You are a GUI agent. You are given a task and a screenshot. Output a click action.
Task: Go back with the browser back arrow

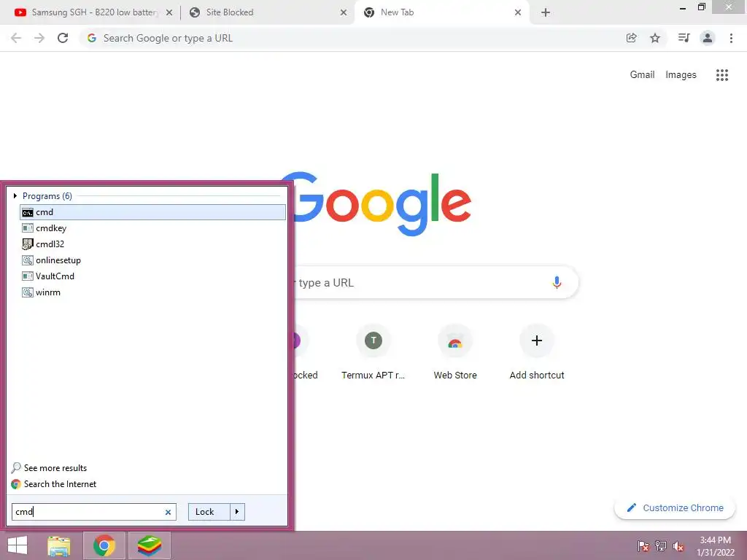point(16,38)
